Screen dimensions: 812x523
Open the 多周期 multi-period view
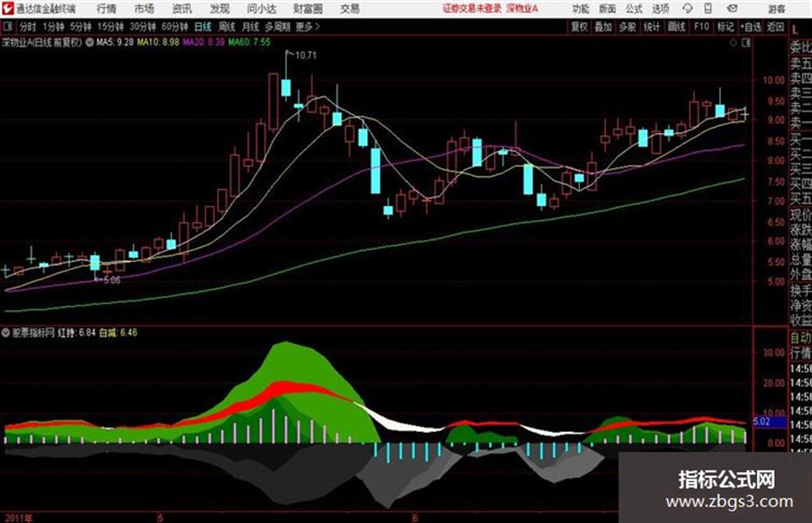(277, 27)
